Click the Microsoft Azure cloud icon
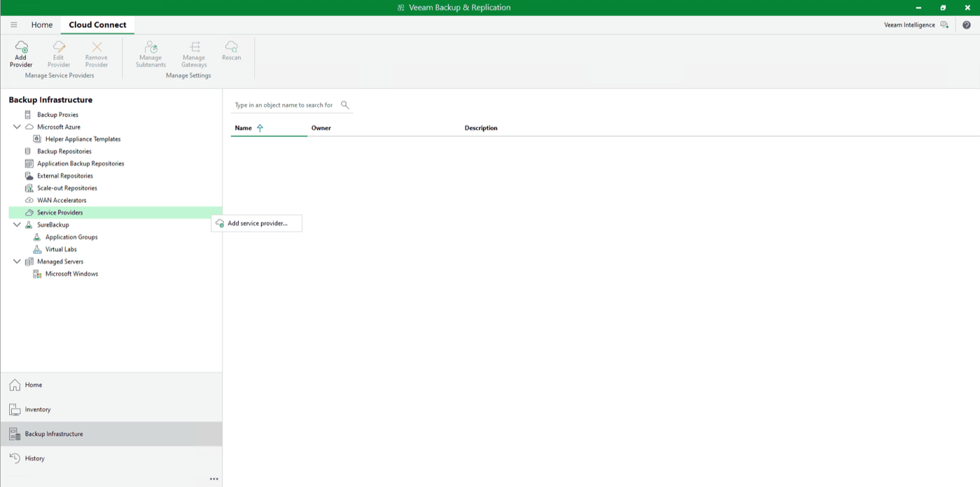This screenshot has height=487, width=980. coord(29,127)
